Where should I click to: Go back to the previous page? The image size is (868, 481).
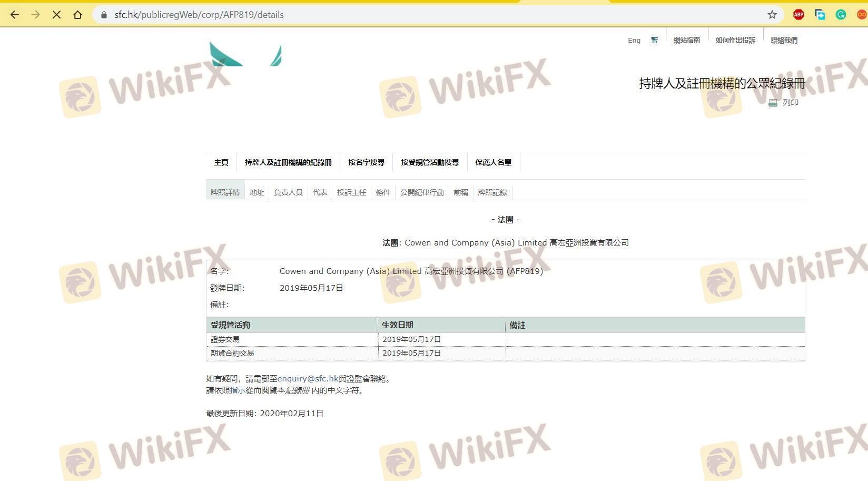pyautogui.click(x=15, y=15)
